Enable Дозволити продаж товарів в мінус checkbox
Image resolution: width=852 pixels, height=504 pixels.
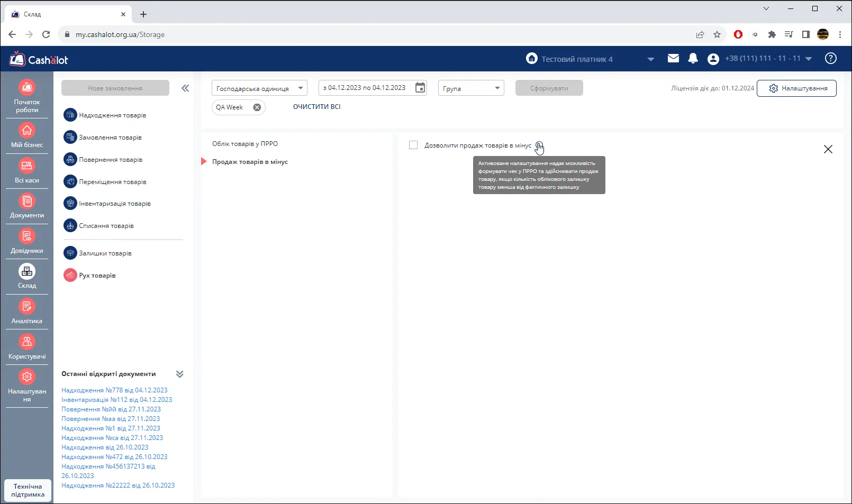pyautogui.click(x=413, y=145)
